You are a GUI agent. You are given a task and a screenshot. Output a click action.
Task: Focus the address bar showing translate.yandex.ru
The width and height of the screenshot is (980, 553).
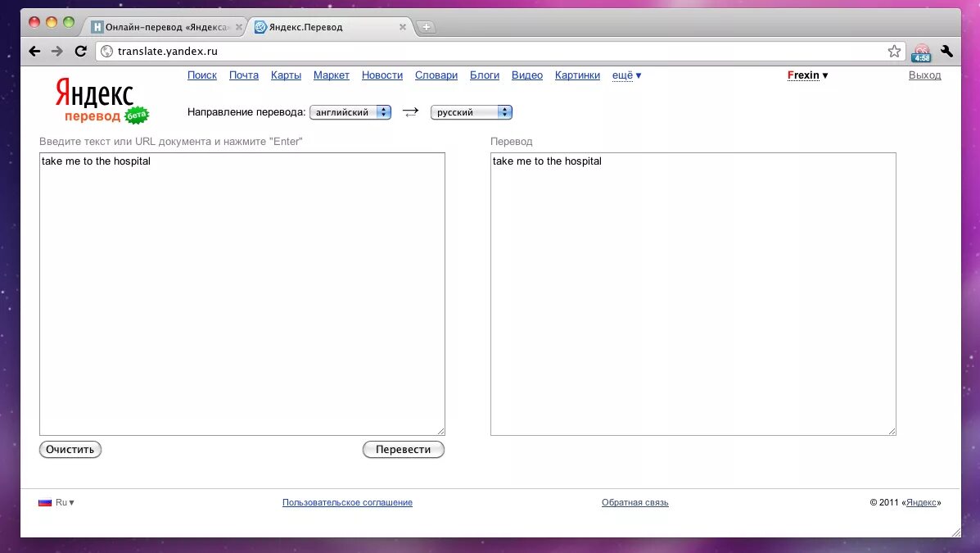pyautogui.click(x=500, y=52)
